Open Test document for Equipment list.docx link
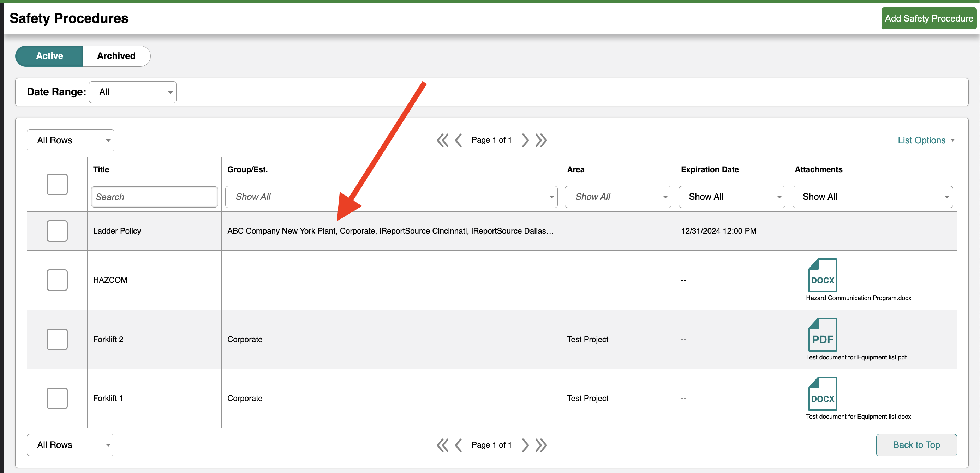This screenshot has height=473, width=980. [858, 417]
